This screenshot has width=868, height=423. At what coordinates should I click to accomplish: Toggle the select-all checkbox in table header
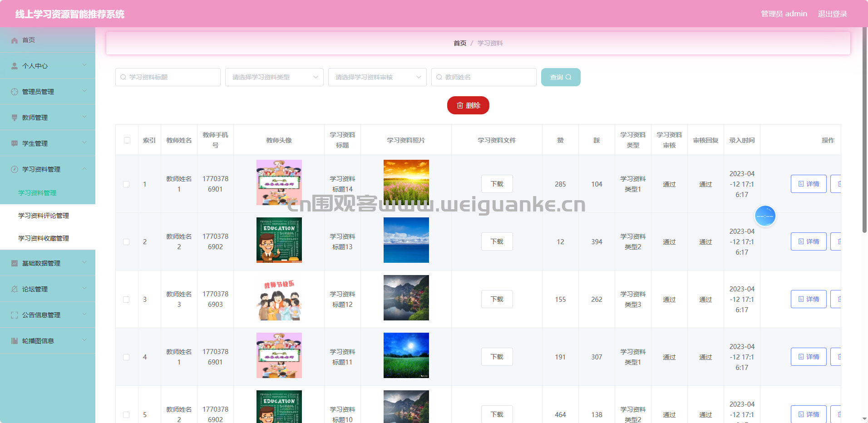[x=127, y=140]
